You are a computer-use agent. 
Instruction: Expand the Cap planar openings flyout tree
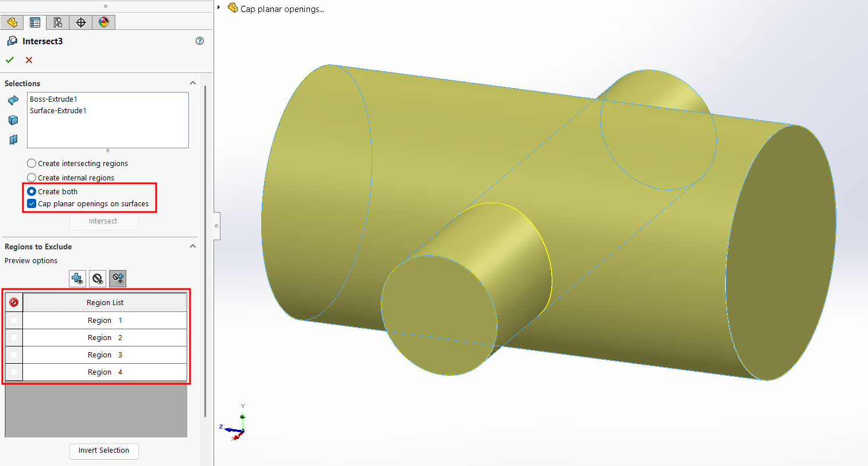tap(219, 8)
